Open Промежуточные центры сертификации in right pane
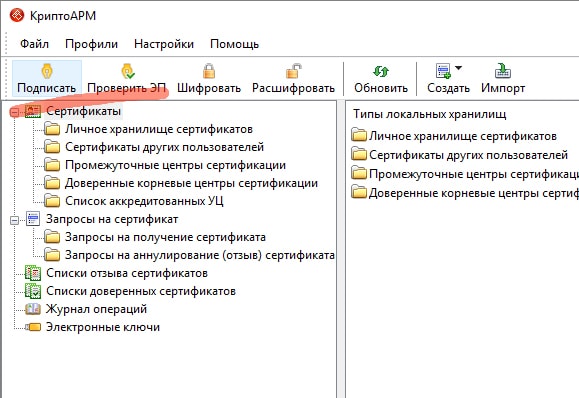579x398 pixels. 474,174
